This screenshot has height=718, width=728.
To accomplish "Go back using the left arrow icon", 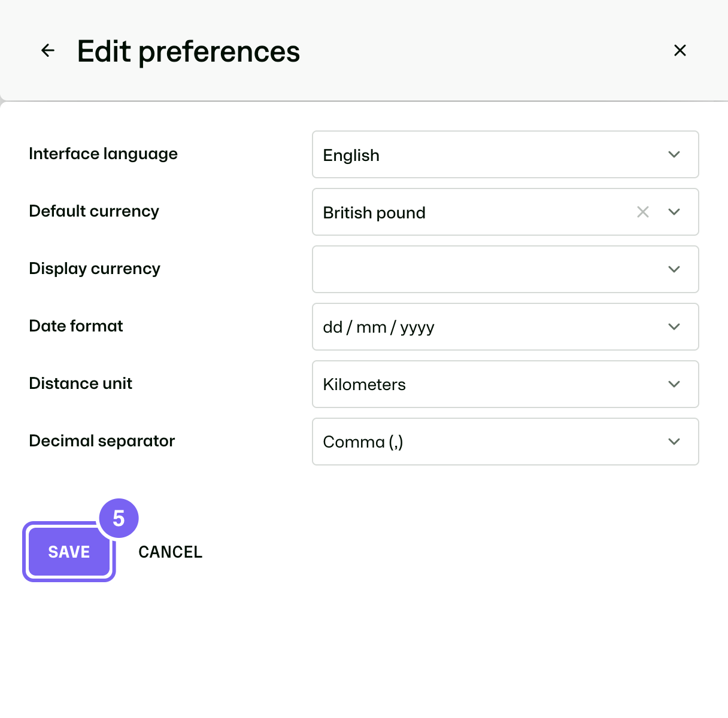I will (48, 51).
